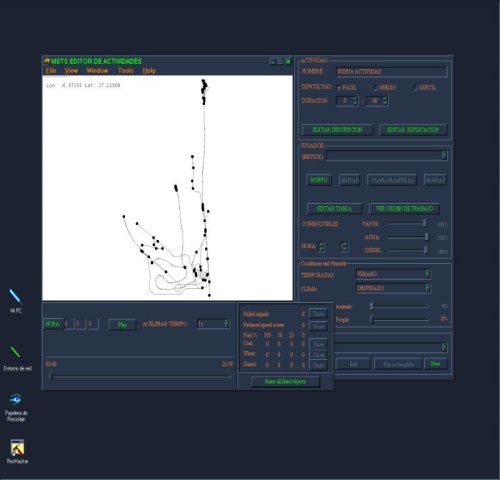Click the DURACION hours spinner
This screenshot has height=480, width=500.
click(x=347, y=101)
